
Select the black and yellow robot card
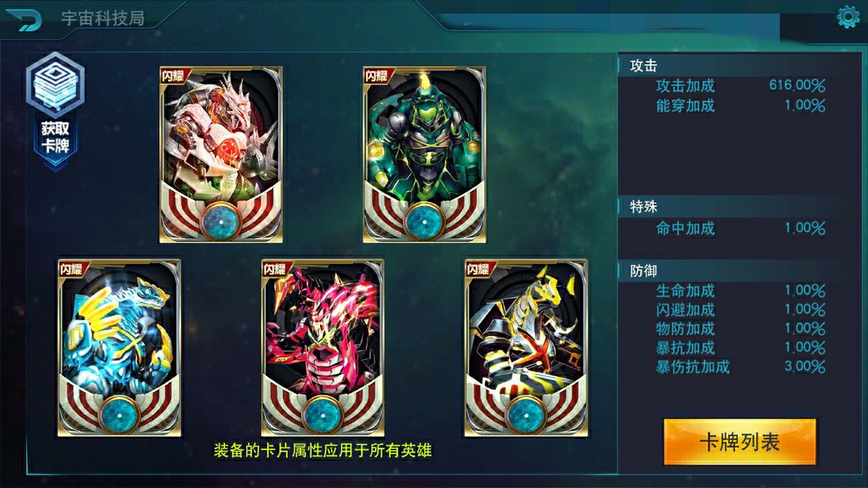pos(526,348)
